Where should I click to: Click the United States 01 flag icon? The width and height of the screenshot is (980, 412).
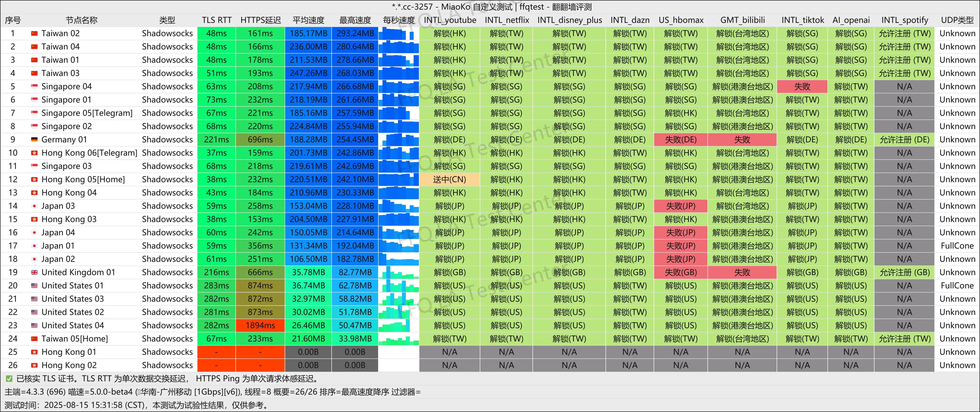point(34,286)
